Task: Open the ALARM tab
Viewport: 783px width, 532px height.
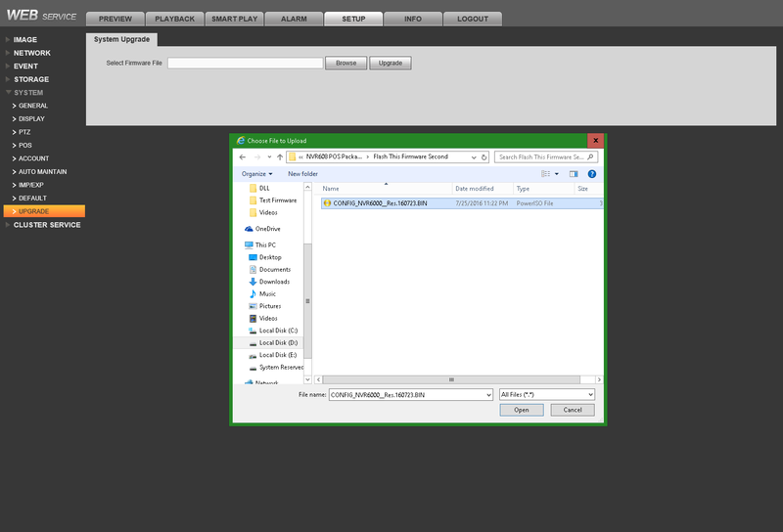Action: click(294, 19)
